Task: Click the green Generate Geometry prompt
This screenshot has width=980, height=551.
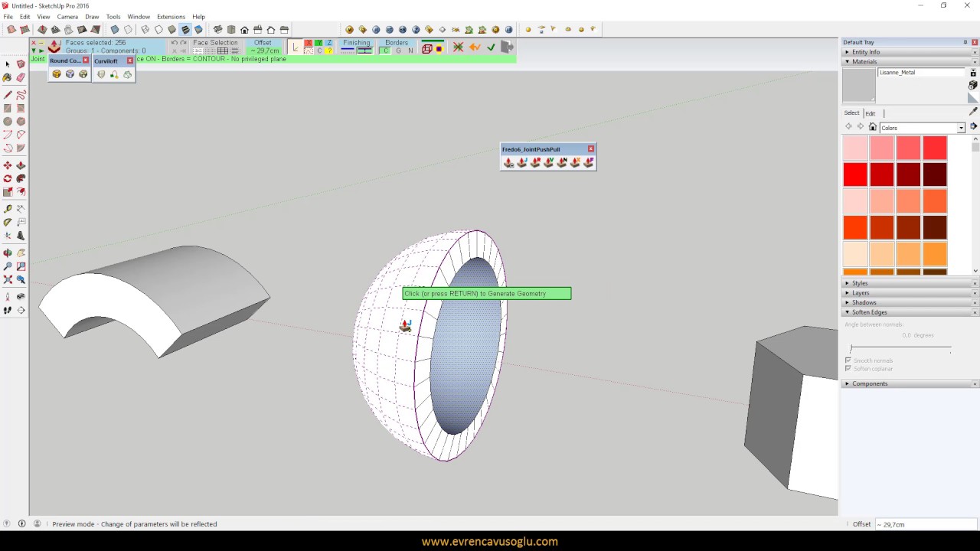Action: (x=487, y=293)
